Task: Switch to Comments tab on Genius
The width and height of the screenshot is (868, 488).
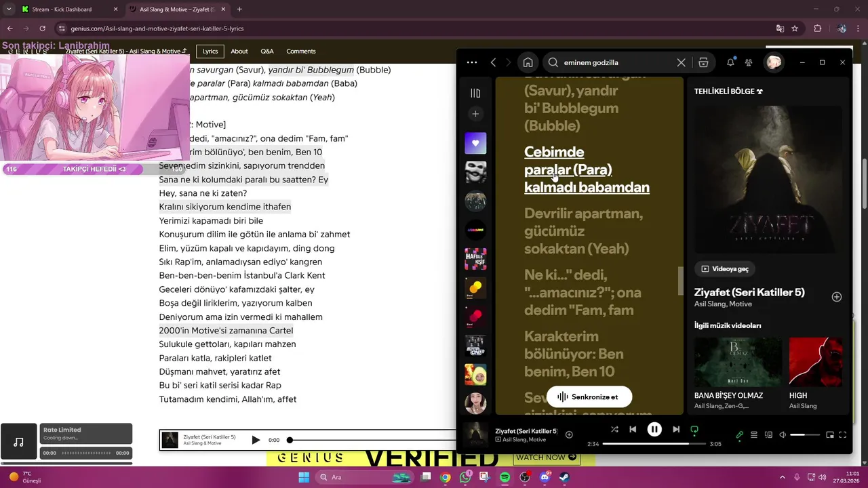Action: click(301, 51)
